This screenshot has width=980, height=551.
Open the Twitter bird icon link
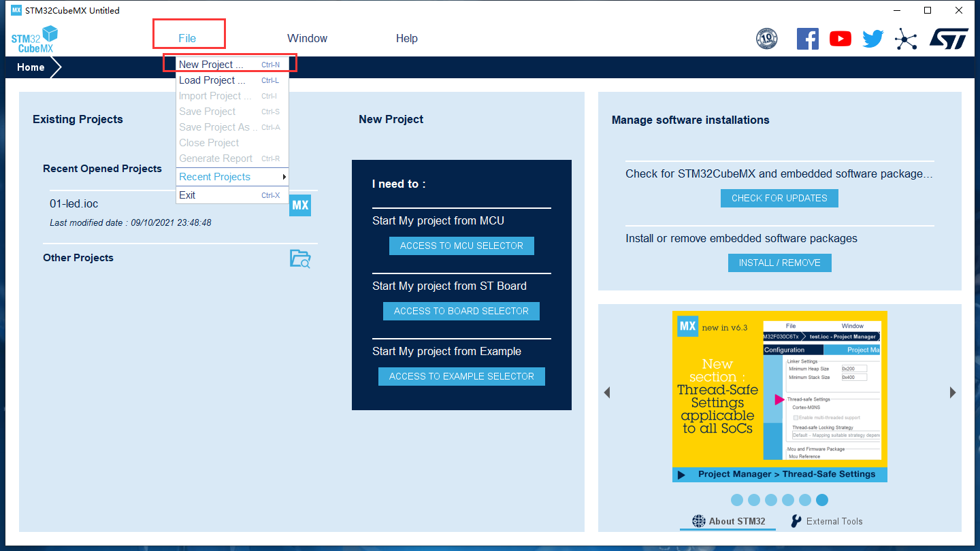873,39
